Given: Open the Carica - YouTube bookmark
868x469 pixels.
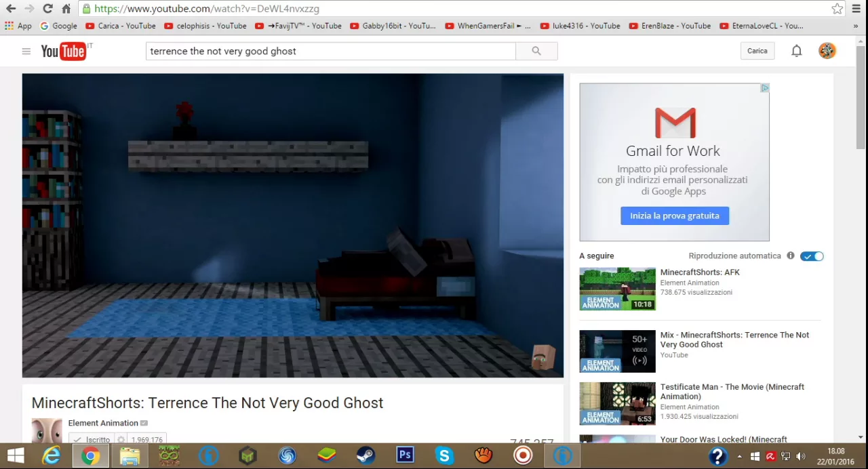Looking at the screenshot, I should [121, 26].
